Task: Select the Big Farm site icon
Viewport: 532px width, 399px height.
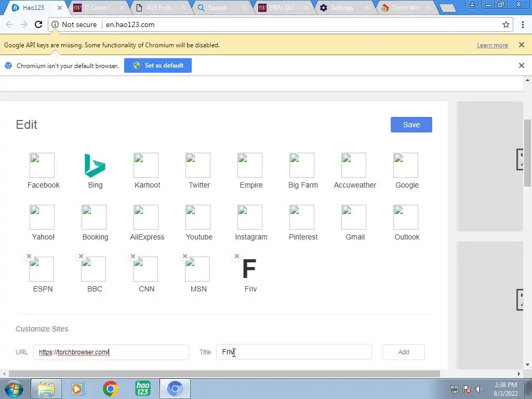Action: click(302, 165)
